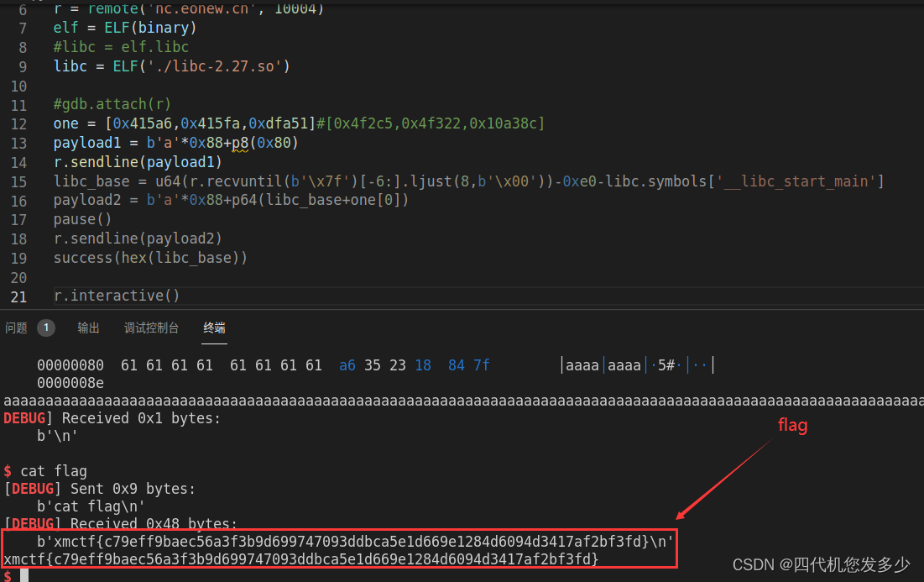
Task: Click 'cat flag' command in terminal
Action: pos(54,471)
